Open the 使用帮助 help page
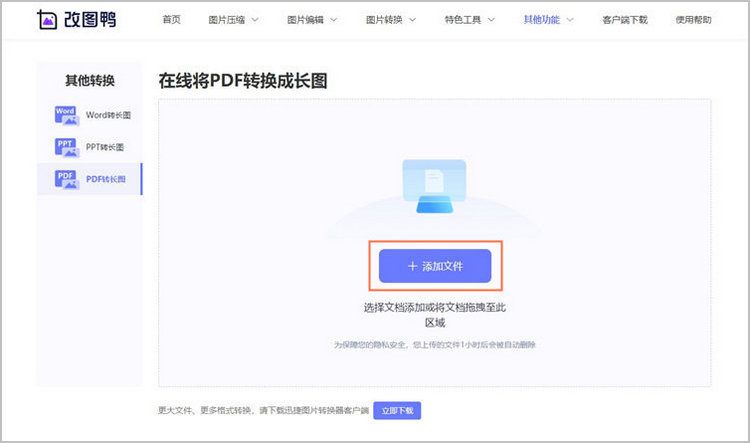 click(x=696, y=20)
